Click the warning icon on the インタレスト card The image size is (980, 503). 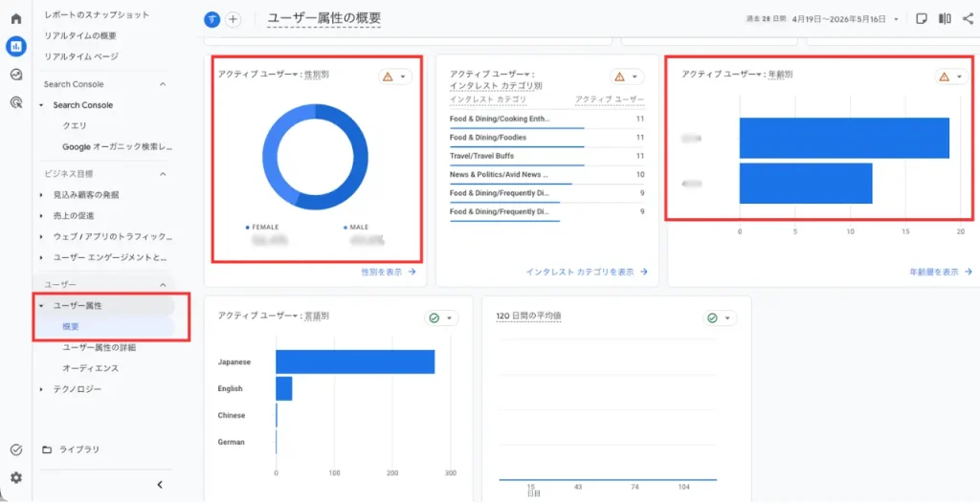pos(619,77)
